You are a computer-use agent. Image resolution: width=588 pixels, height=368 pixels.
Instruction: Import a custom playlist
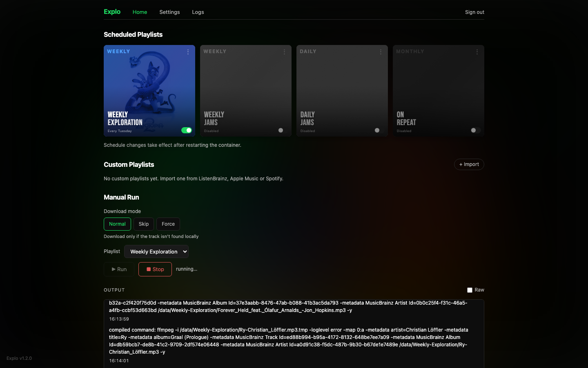pyautogui.click(x=469, y=164)
